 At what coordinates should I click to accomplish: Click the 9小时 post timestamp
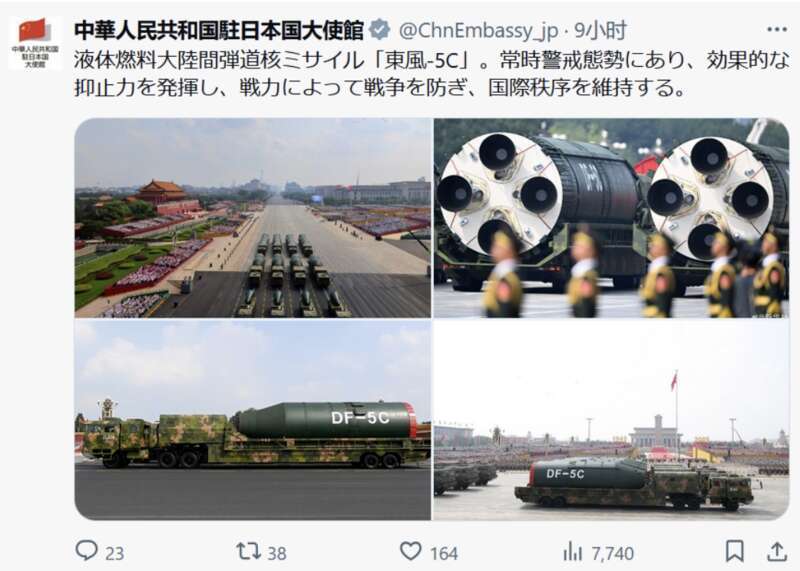tap(600, 31)
